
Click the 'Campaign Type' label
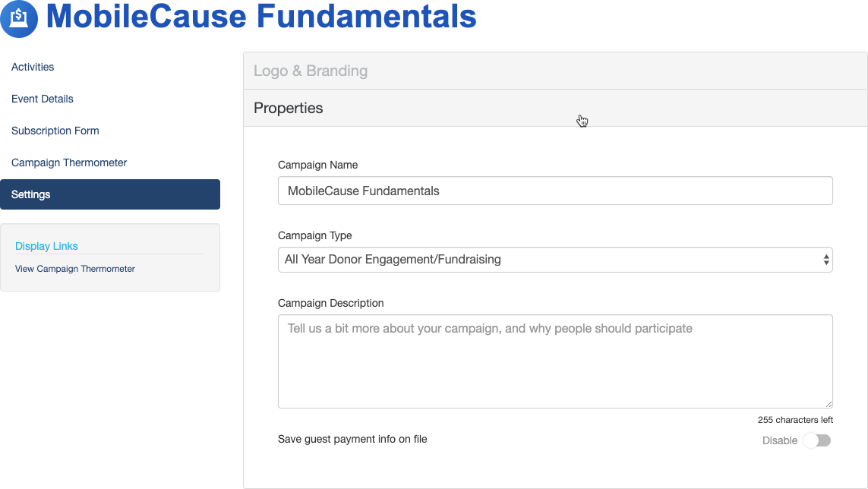click(x=315, y=235)
